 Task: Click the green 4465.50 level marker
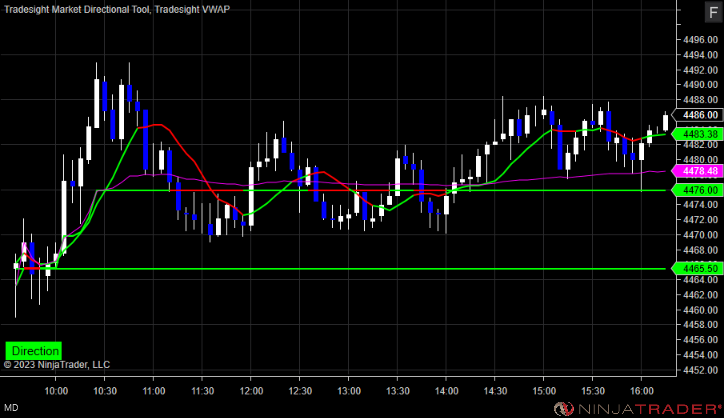[x=698, y=268]
